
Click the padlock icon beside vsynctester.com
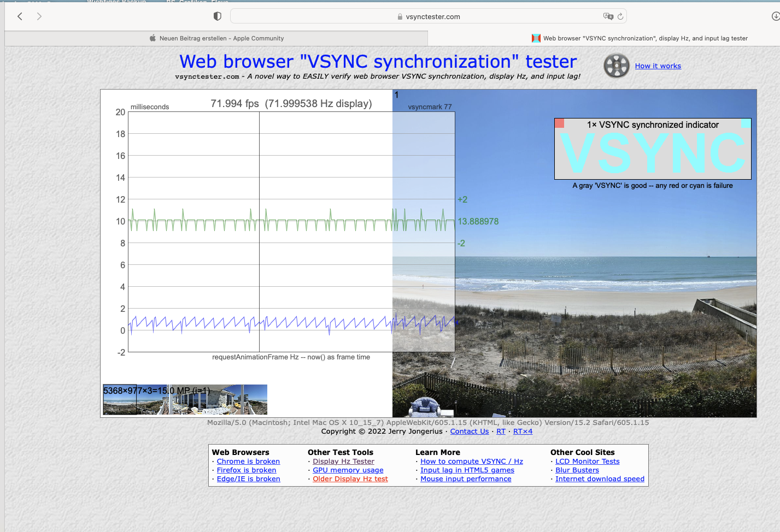[x=400, y=17]
